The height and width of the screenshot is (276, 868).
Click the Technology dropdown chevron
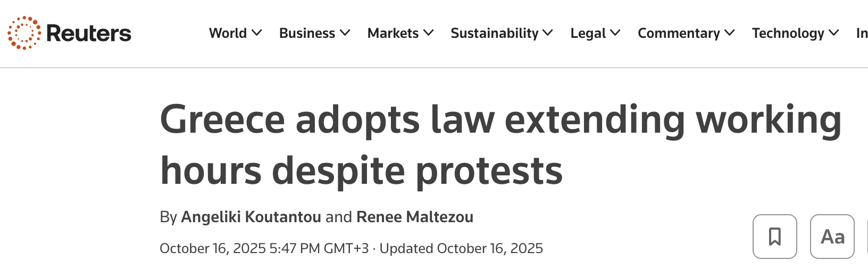[x=834, y=33]
